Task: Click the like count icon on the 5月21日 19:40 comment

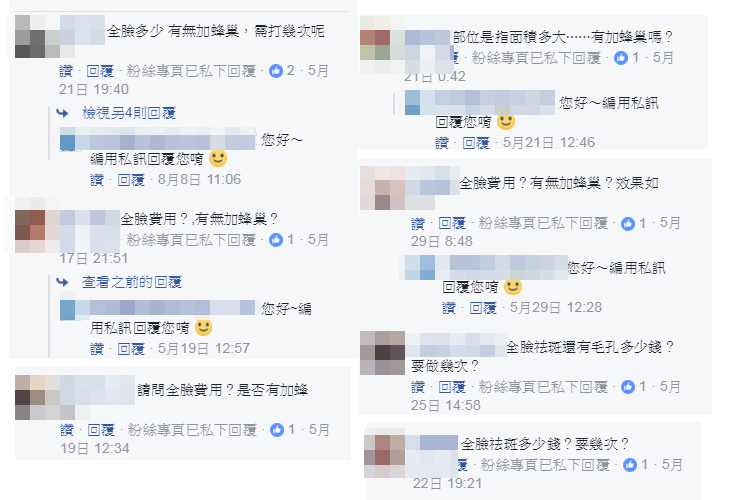Action: coord(276,71)
